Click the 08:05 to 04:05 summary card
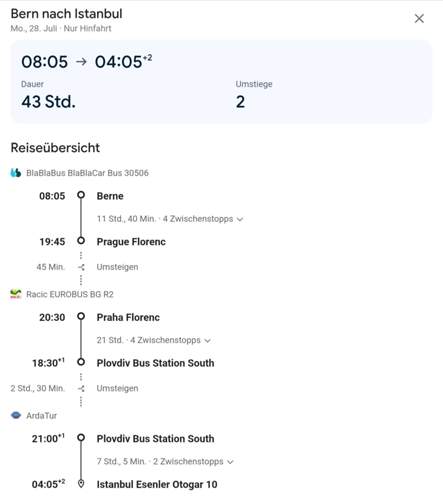 click(x=221, y=82)
